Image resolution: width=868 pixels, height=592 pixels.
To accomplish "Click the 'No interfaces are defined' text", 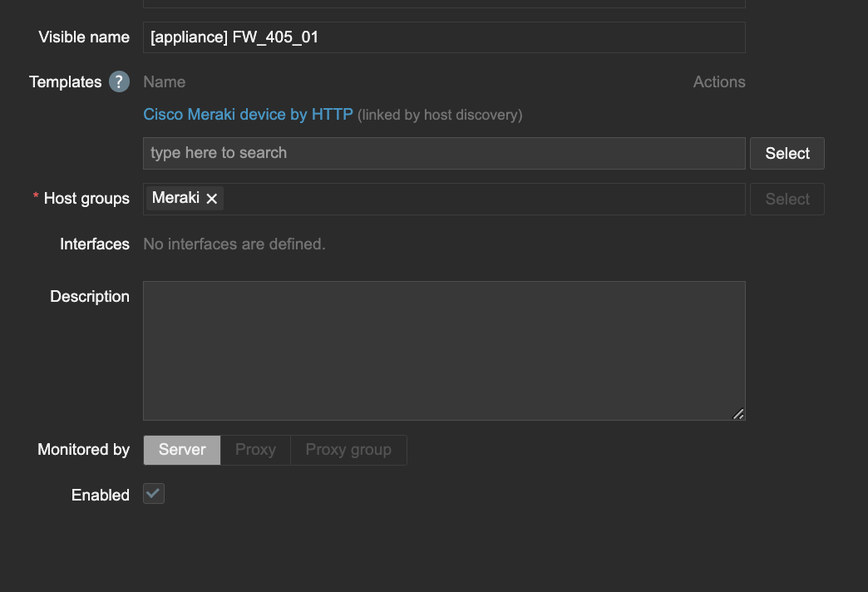I will point(234,244).
